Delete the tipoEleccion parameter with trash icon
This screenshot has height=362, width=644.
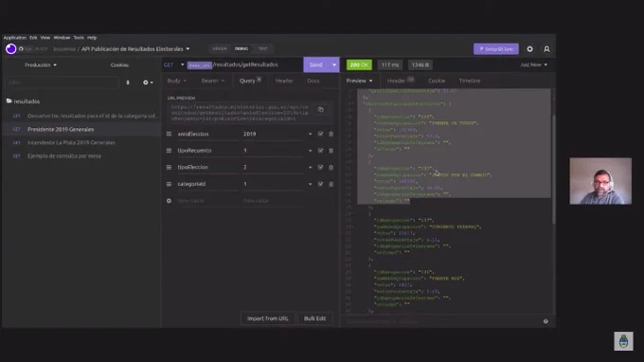tap(331, 167)
